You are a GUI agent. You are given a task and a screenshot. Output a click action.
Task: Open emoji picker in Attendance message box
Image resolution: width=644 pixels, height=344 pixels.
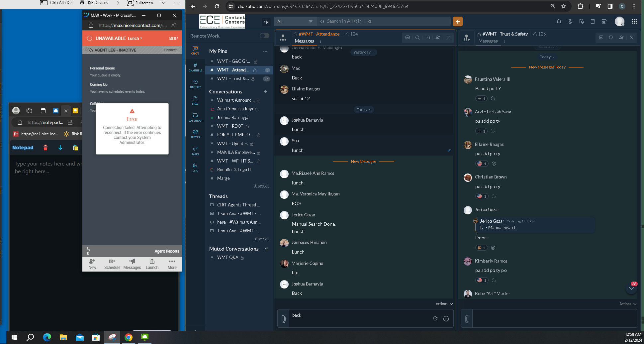point(446,319)
